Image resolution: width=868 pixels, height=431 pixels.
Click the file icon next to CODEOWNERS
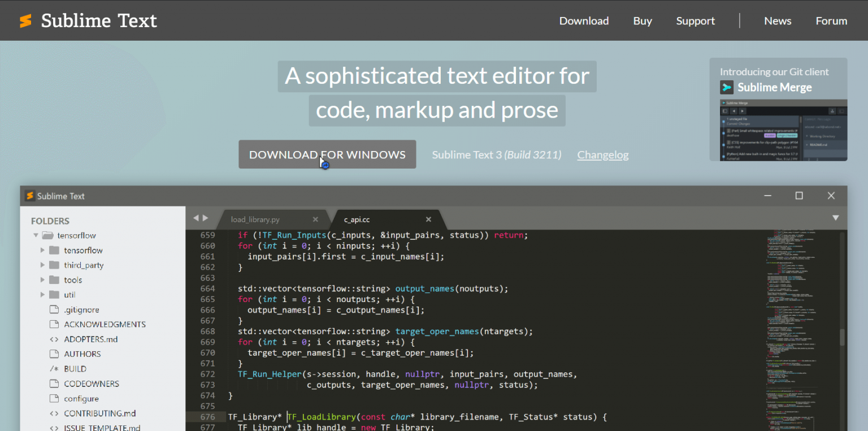[x=54, y=383]
